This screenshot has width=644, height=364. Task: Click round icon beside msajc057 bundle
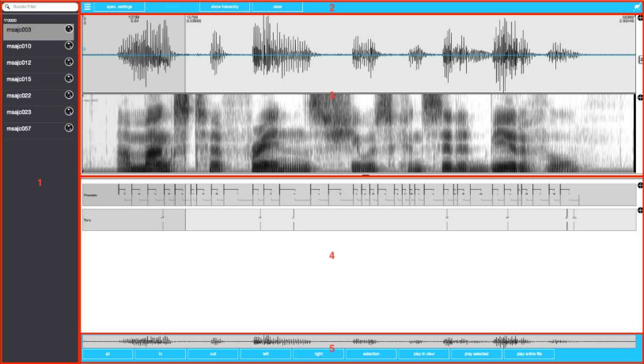[x=69, y=128]
